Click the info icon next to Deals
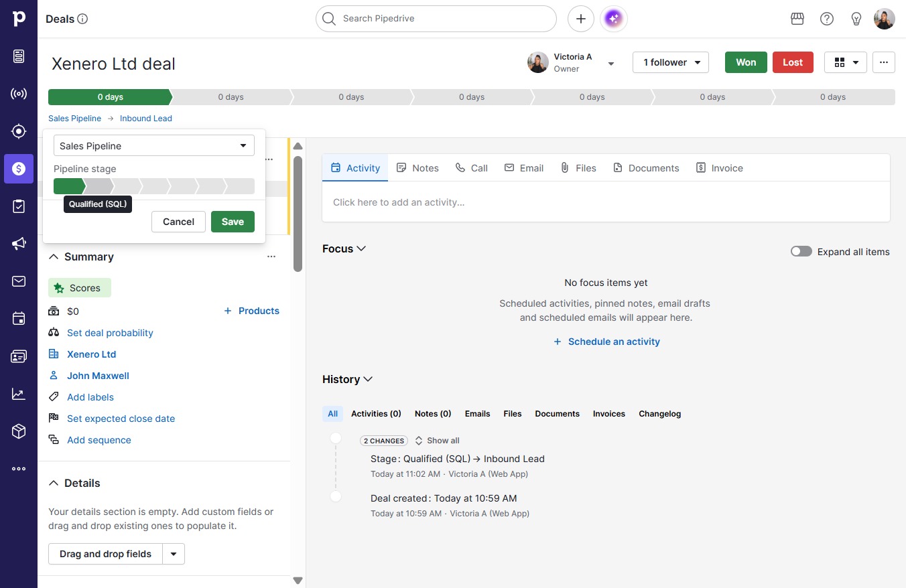 coord(82,19)
